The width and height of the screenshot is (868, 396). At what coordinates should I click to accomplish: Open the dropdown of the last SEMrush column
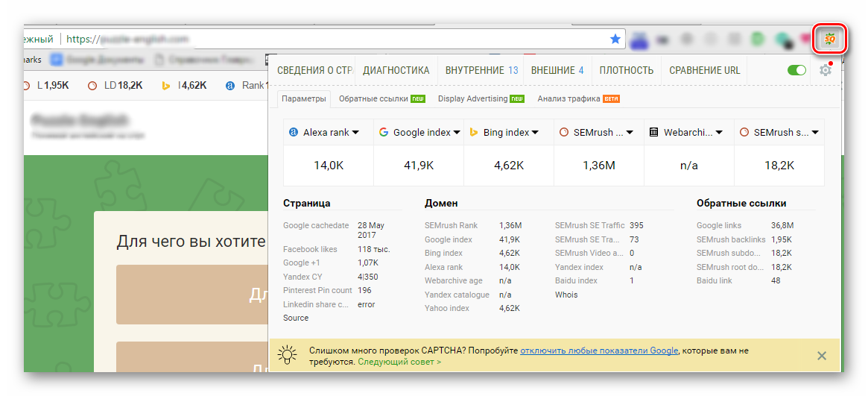(x=815, y=133)
